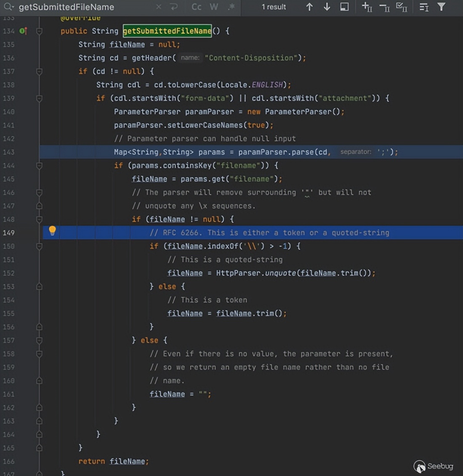463x476 pixels.
Task: Click fileName.trim() on line 155
Action: click(x=250, y=314)
